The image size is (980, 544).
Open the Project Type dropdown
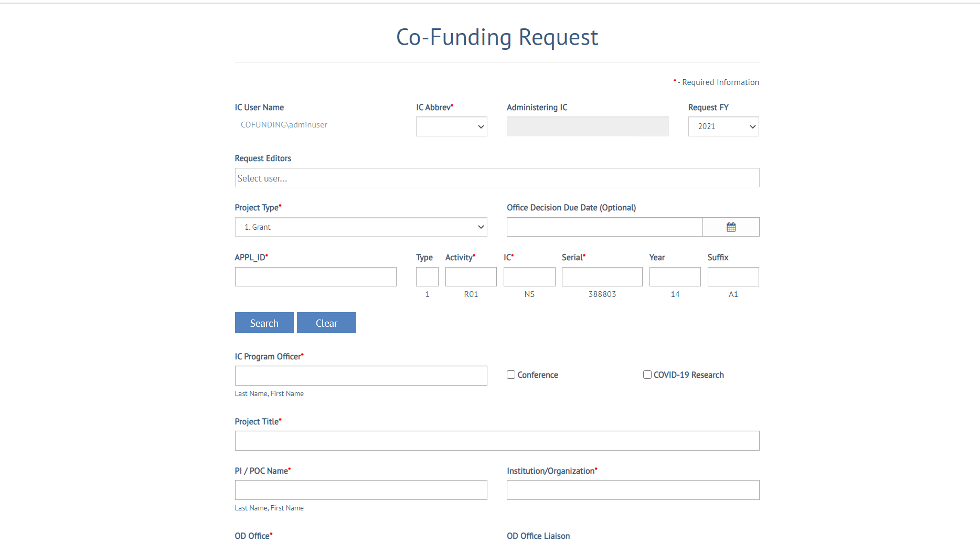361,227
